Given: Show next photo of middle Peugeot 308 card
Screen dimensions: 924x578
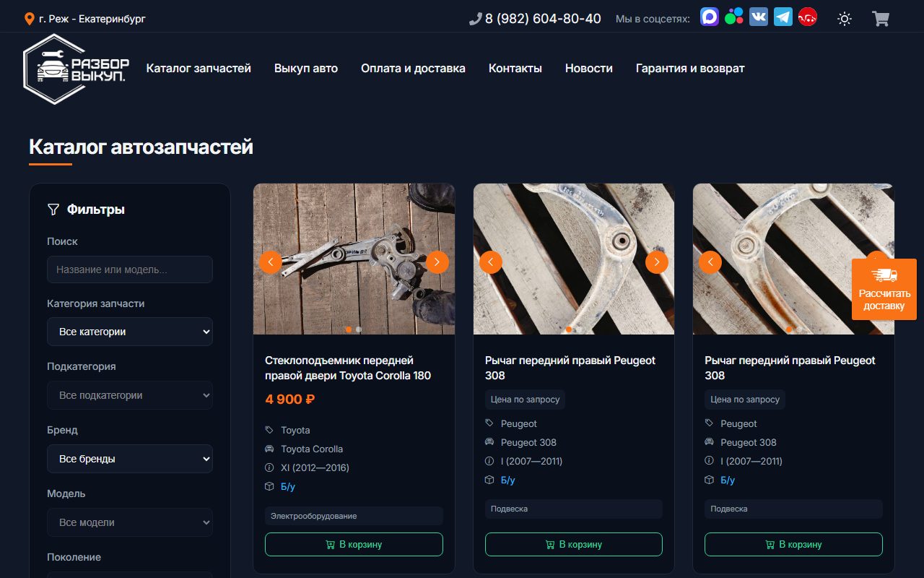Looking at the screenshot, I should [657, 262].
